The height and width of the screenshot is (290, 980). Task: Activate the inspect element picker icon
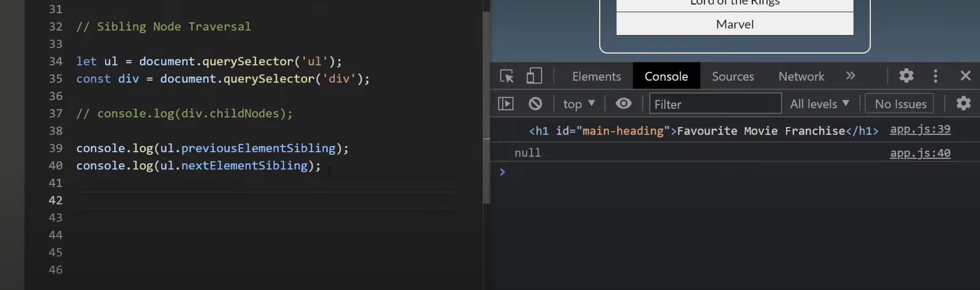click(x=507, y=76)
